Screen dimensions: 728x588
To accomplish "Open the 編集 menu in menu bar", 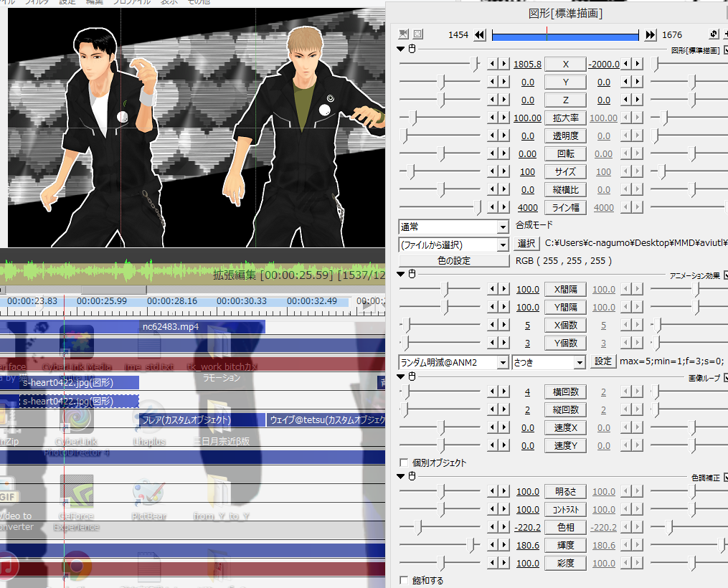I will [x=95, y=2].
